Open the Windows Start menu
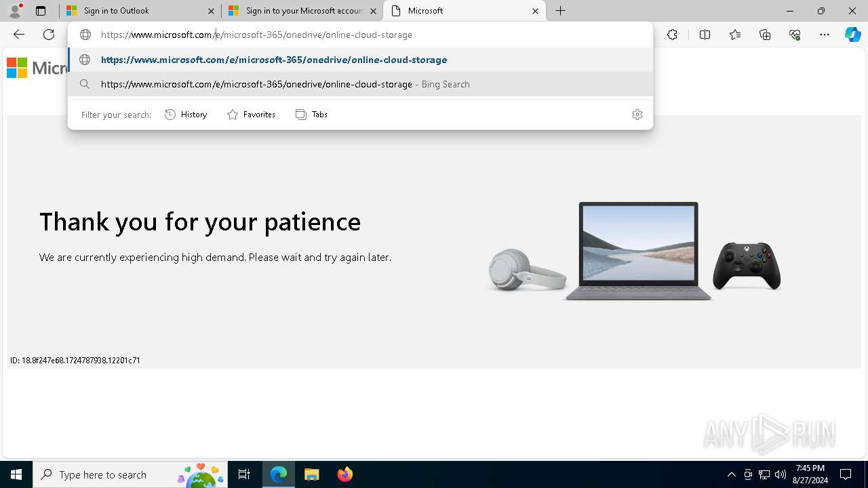 pos(16,474)
